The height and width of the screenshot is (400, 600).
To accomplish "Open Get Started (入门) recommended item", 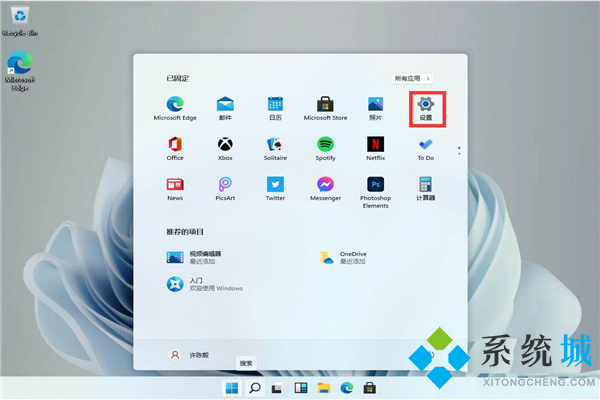I will coord(204,284).
